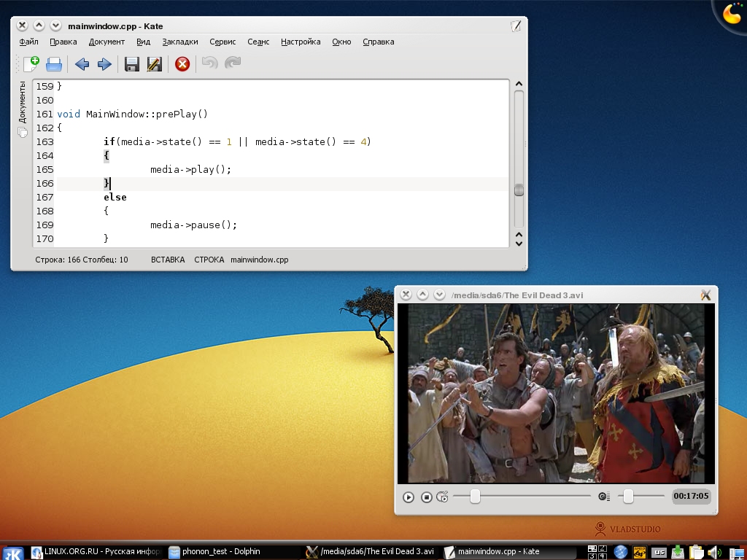Click the US keyboard layout indicator
The width and height of the screenshot is (747, 560).
pyautogui.click(x=659, y=553)
